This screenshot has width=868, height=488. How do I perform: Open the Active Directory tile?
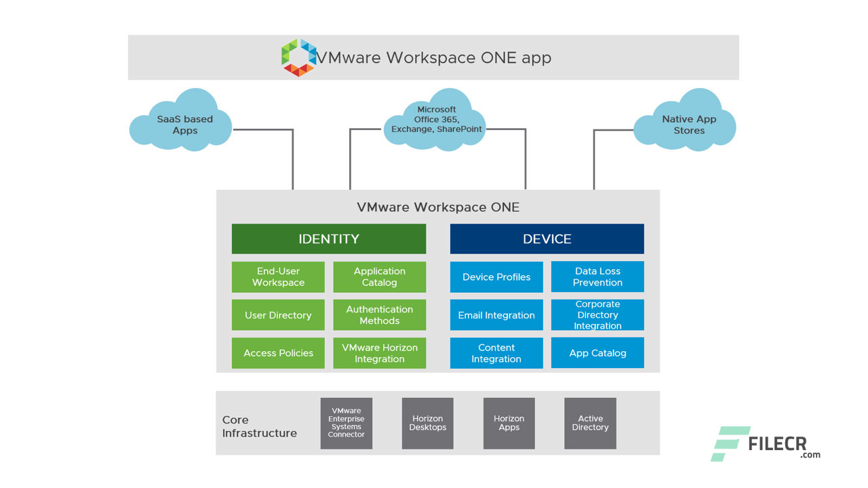(x=591, y=424)
